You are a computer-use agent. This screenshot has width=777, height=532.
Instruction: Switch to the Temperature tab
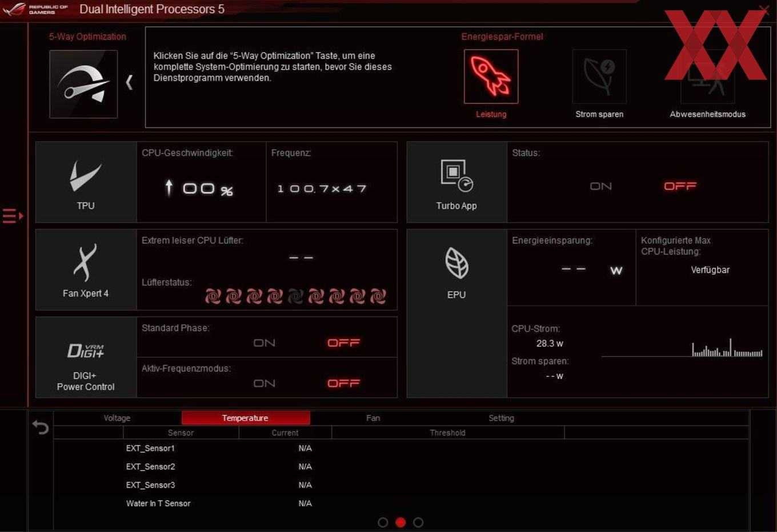click(x=246, y=418)
